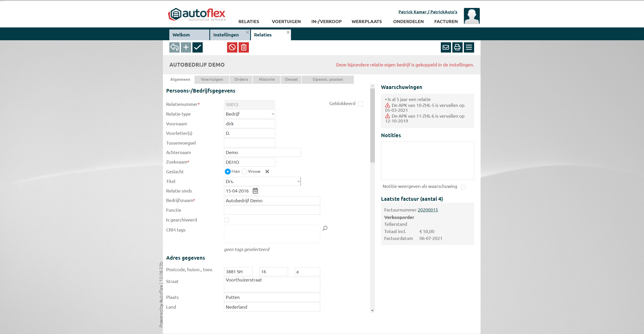Cancel changes with red prohibit icon
Image resolution: width=644 pixels, height=334 pixels.
pos(232,47)
